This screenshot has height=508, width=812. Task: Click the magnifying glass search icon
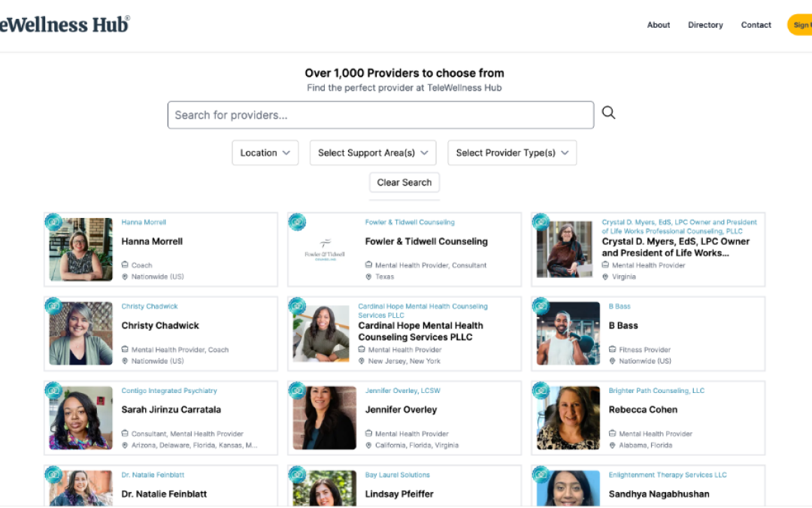608,113
